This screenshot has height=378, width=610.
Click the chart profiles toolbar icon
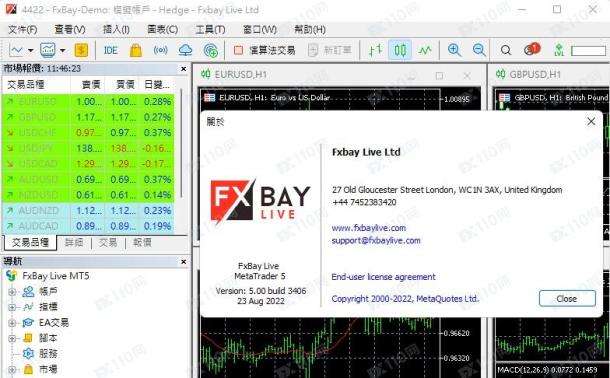coord(47,50)
